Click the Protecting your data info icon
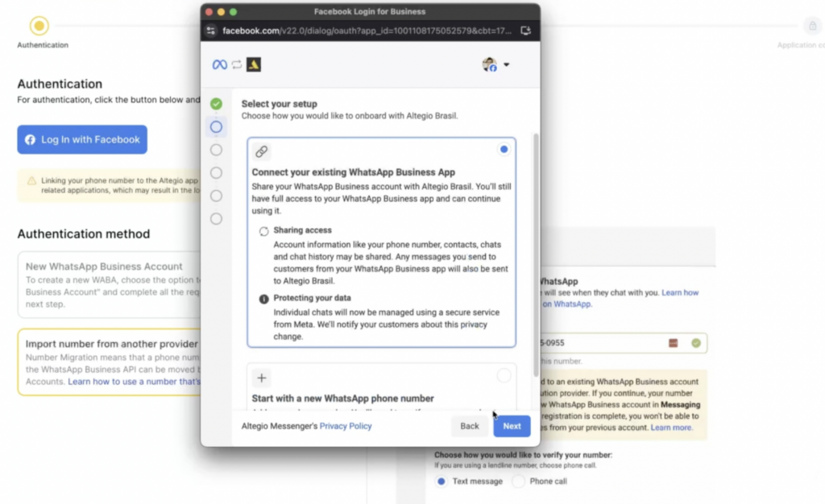Image resolution: width=825 pixels, height=504 pixels. point(263,299)
